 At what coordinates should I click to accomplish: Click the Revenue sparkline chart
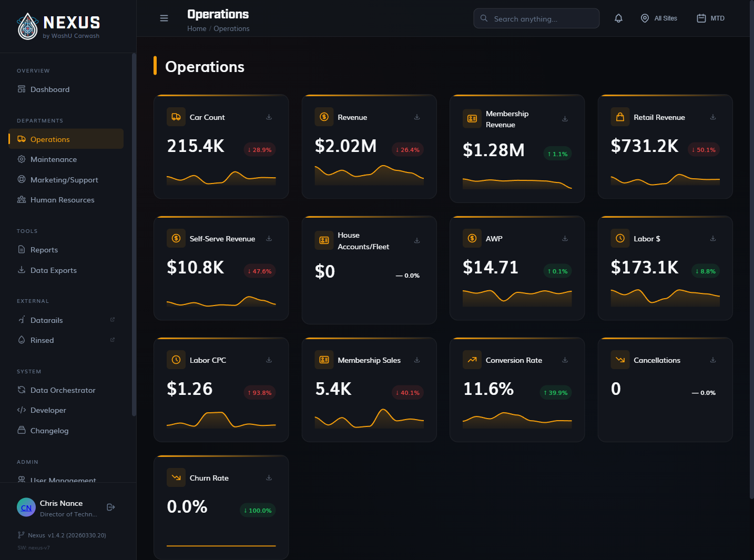369,175
